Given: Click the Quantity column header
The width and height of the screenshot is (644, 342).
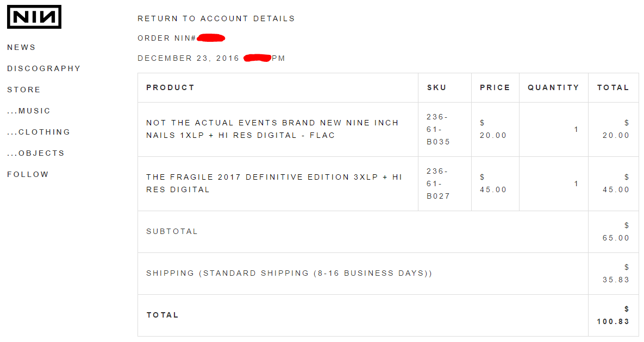Looking at the screenshot, I should click(x=553, y=87).
